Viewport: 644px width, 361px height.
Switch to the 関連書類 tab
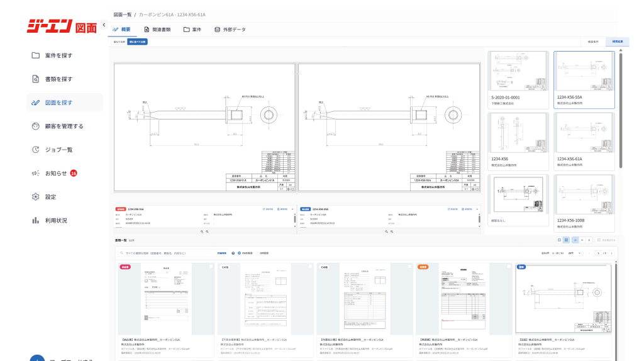(x=157, y=30)
